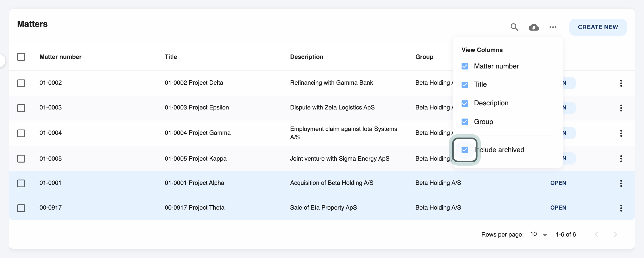Click the CREATE NEW button

[x=598, y=27]
